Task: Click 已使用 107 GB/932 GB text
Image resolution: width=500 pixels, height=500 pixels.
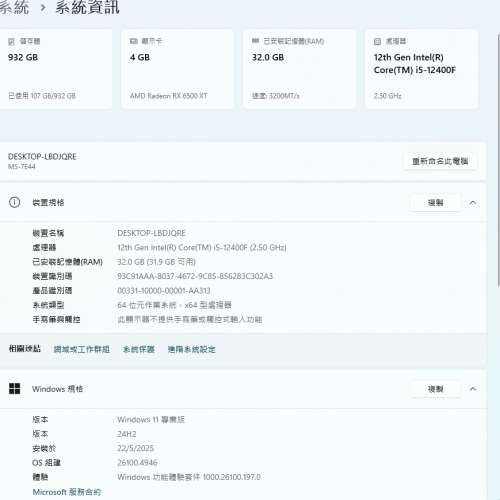Action: [x=42, y=96]
